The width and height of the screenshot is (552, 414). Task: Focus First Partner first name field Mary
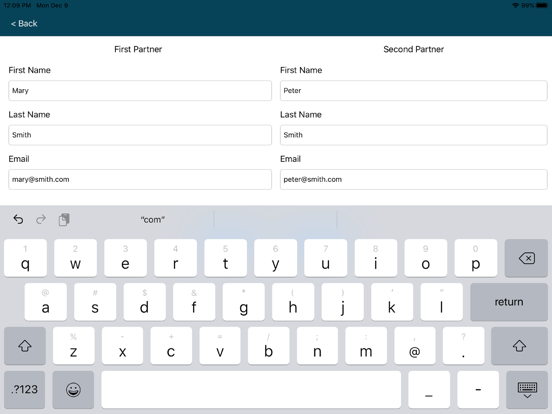(x=140, y=90)
